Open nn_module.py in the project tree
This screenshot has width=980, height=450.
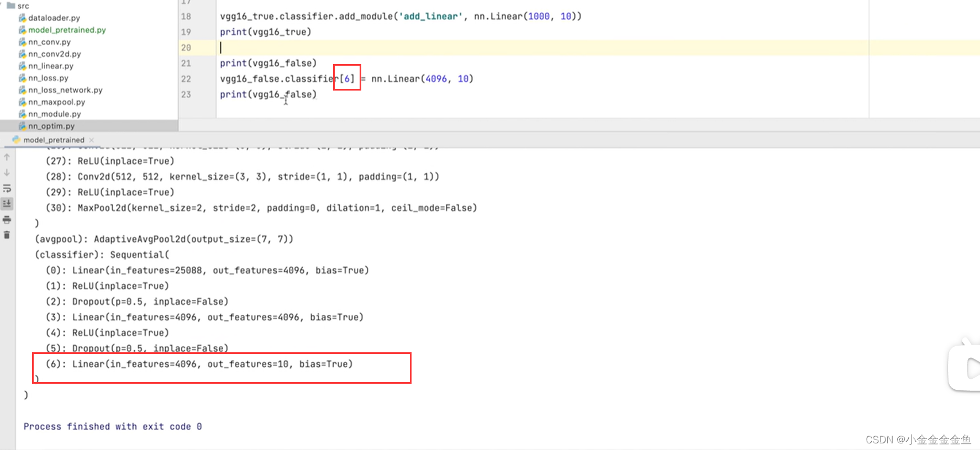pos(55,114)
